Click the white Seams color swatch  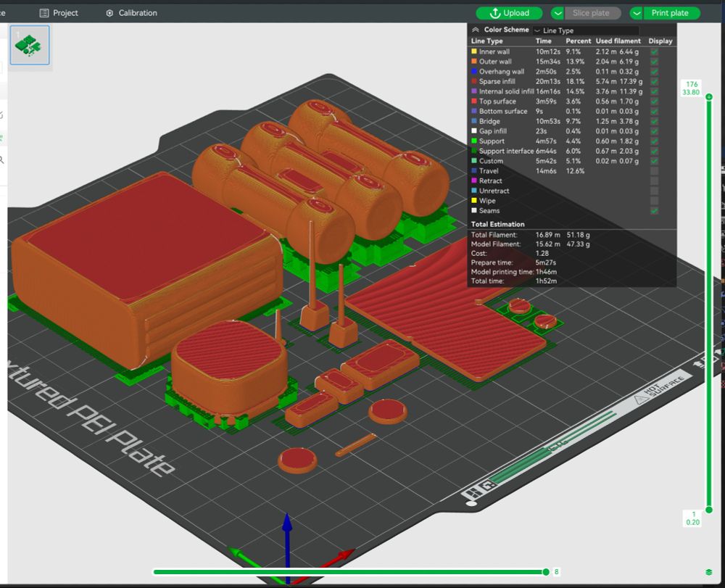(474, 210)
